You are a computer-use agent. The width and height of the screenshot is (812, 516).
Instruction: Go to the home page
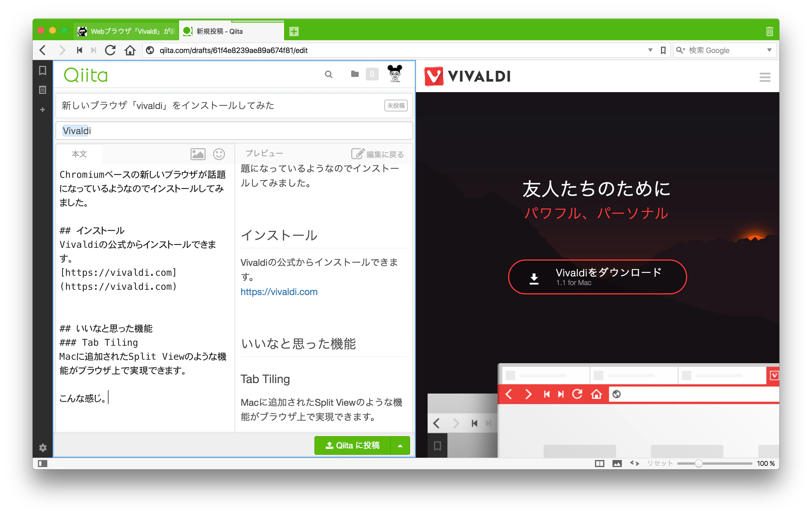pos(130,50)
